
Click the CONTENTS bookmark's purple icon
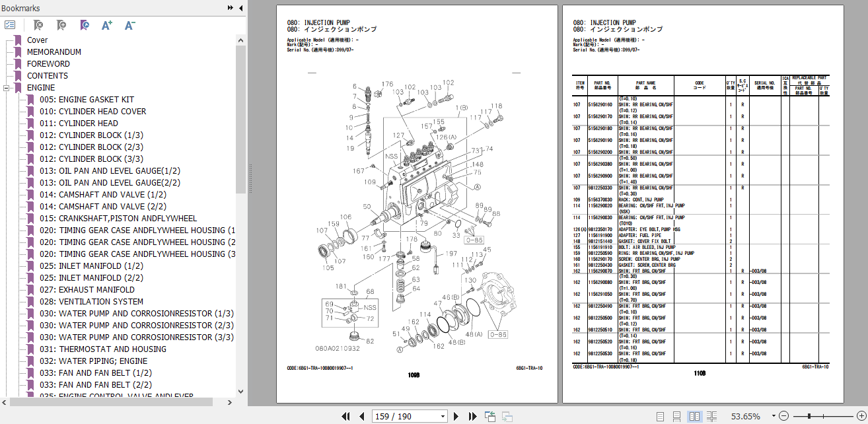point(18,76)
